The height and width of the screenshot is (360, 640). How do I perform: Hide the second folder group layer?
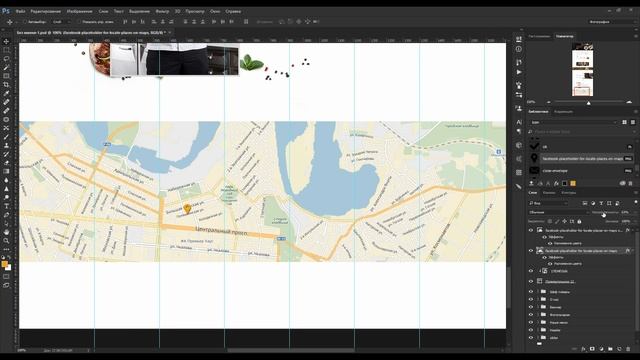531,300
